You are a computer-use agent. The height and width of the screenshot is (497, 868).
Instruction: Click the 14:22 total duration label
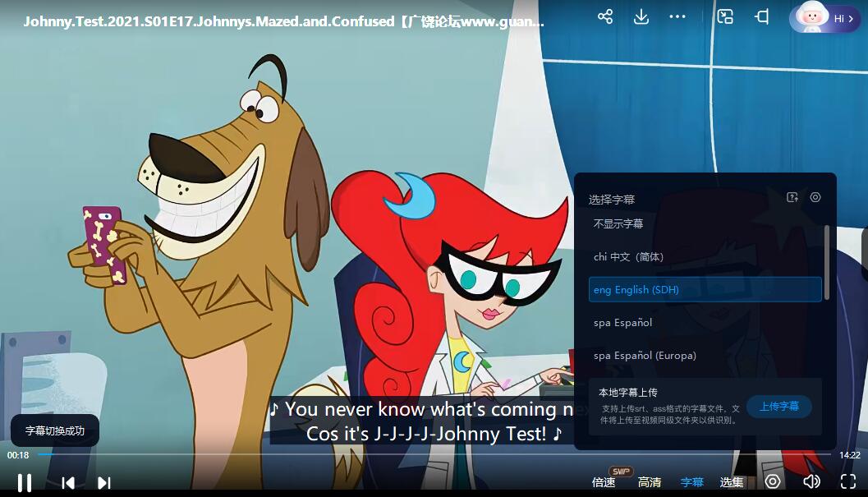(850, 455)
